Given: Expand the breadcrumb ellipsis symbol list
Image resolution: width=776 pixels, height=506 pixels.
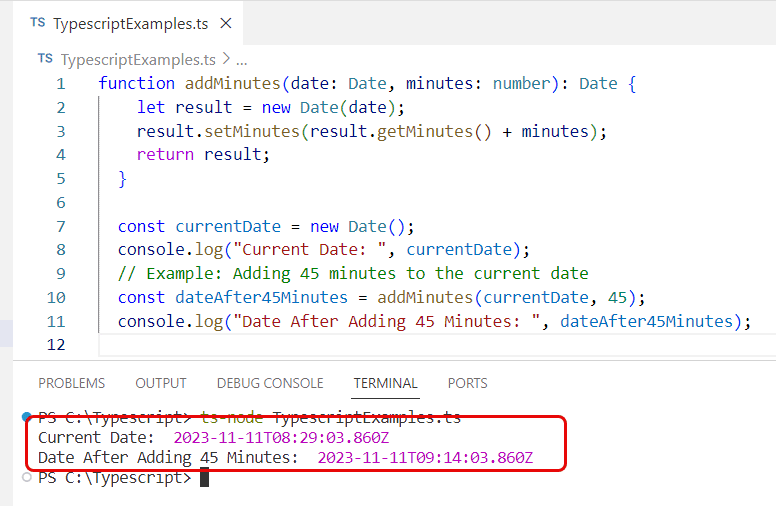Looking at the screenshot, I should (x=242, y=60).
